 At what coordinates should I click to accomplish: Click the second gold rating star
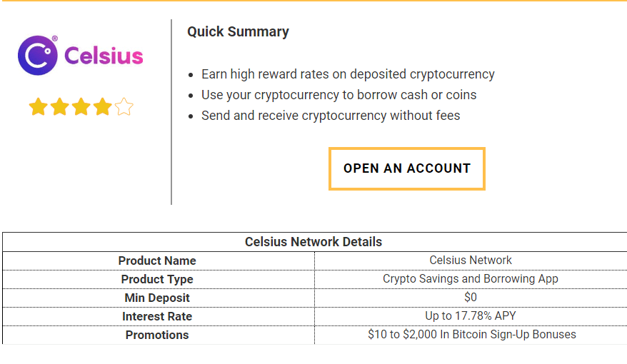point(60,106)
